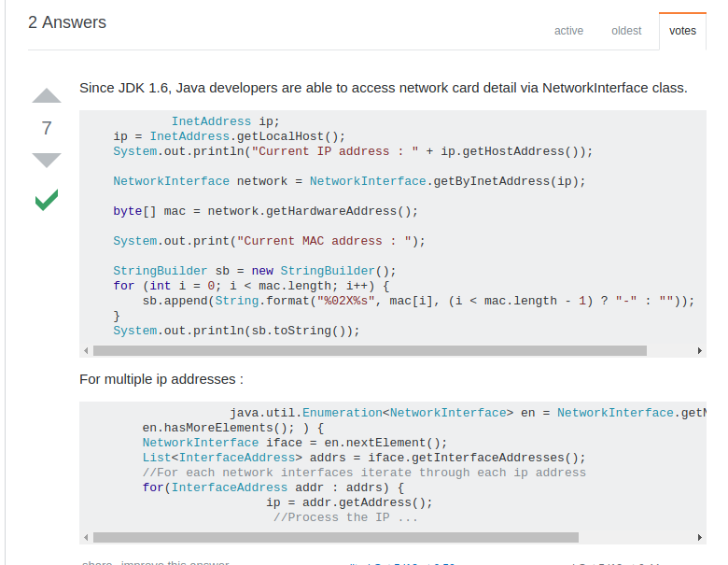
Task: Click the 'getInterfaceAddresses()' code line
Action: coord(364,458)
